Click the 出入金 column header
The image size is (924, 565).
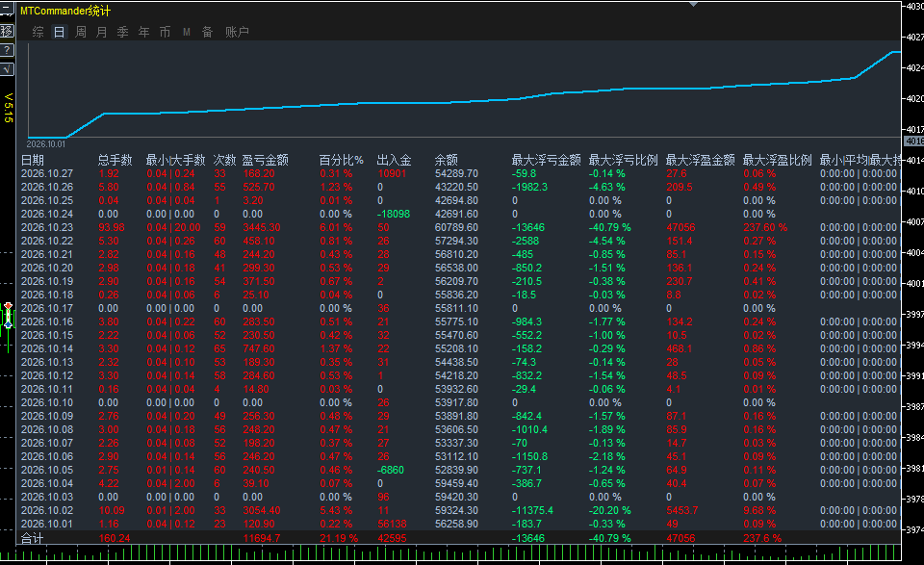395,160
